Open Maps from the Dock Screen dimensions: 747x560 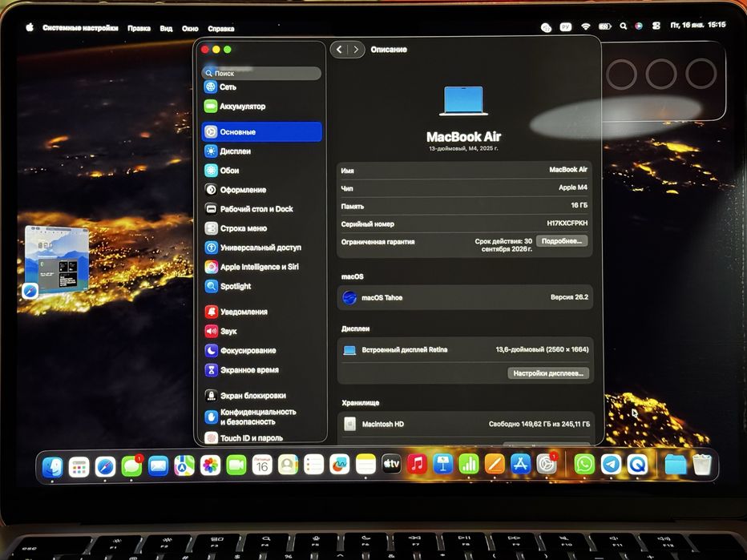[184, 465]
